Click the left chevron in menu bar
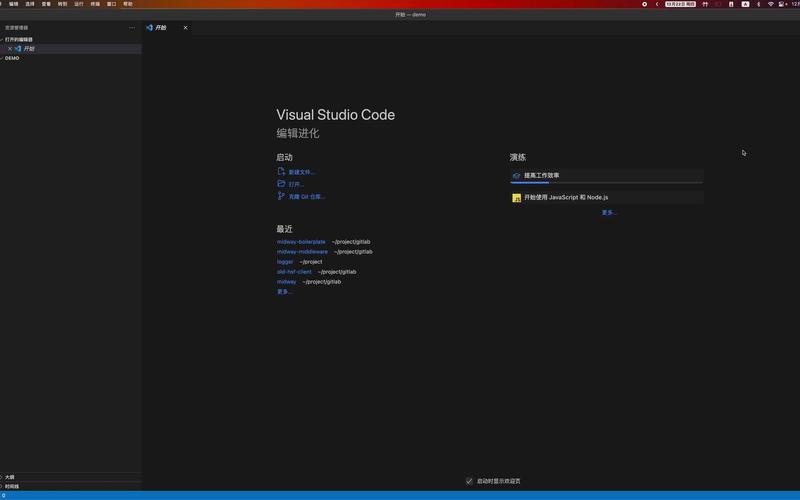This screenshot has height=500, width=800. pos(657,4)
